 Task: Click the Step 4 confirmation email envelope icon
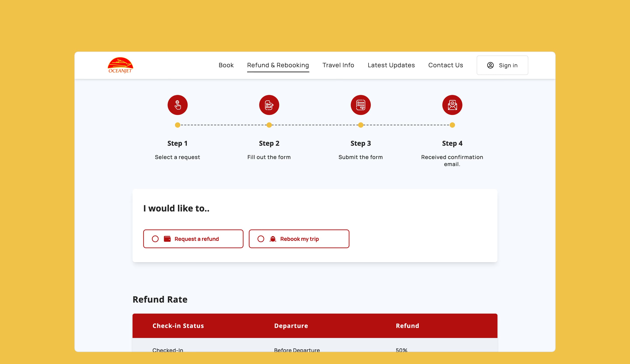click(452, 105)
